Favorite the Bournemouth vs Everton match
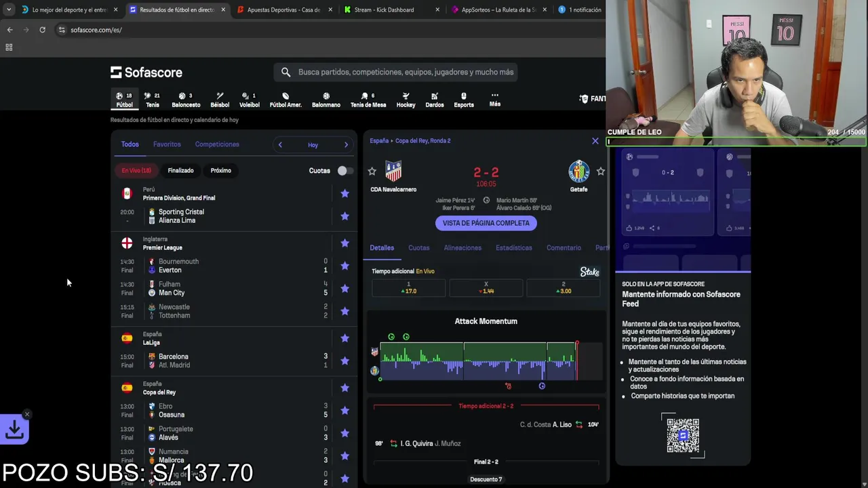Screen dimensions: 868x488 tap(344, 266)
